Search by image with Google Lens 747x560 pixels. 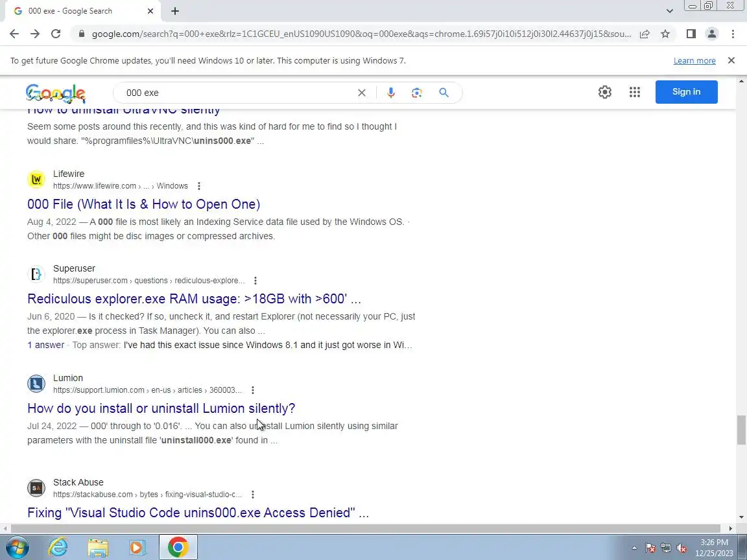(x=417, y=93)
